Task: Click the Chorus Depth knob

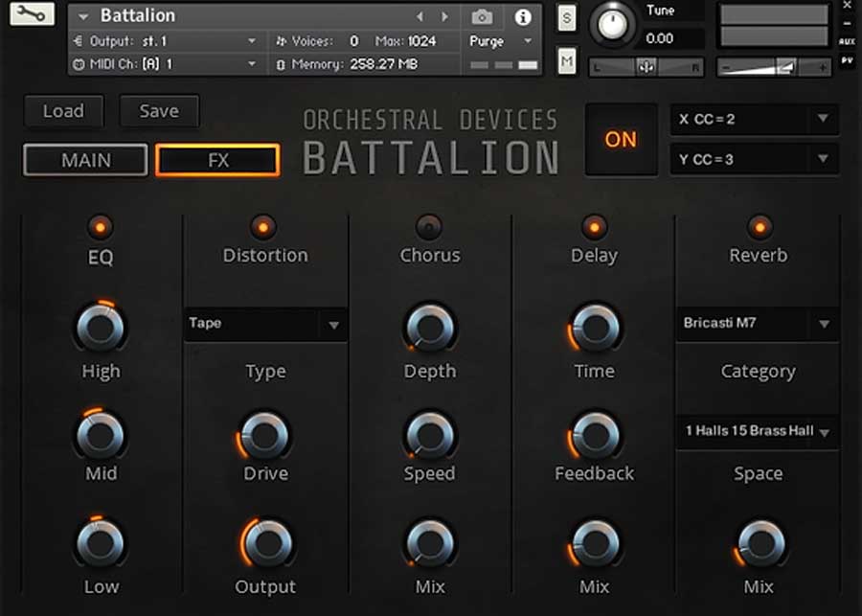Action: click(x=430, y=328)
